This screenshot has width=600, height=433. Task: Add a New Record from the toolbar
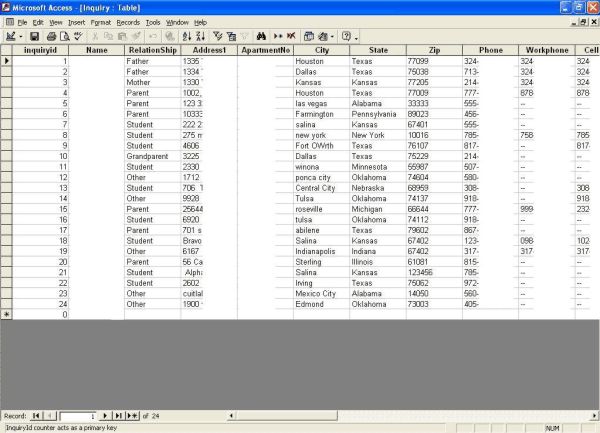(x=278, y=36)
